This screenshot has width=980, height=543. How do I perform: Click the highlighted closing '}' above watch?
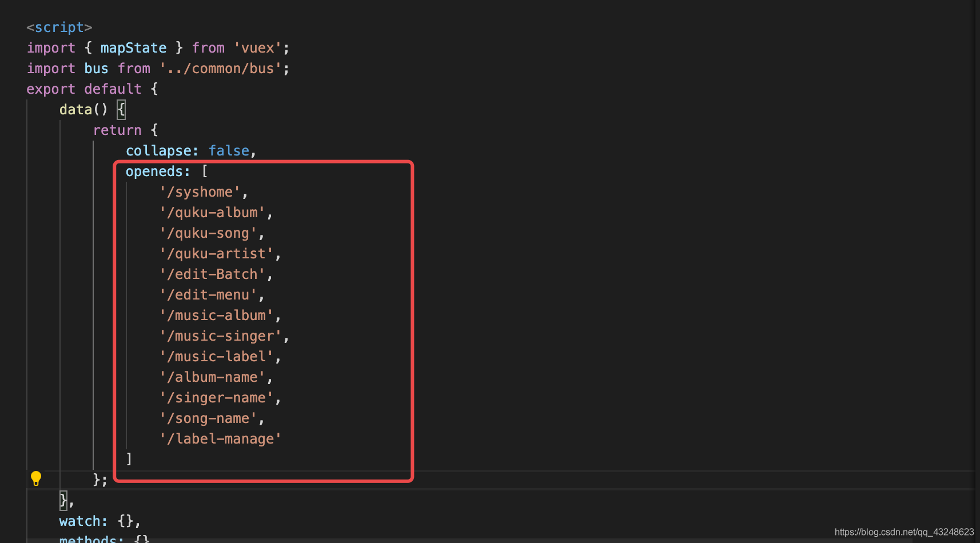pyautogui.click(x=63, y=501)
